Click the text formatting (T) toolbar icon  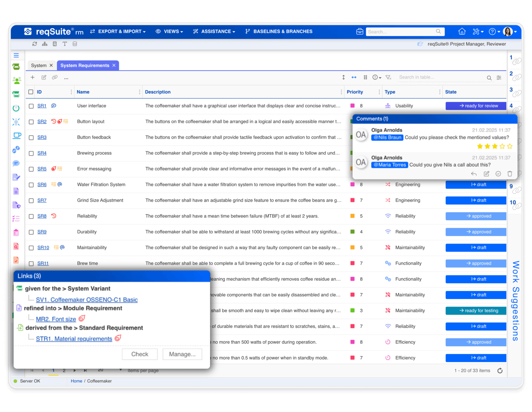tap(65, 44)
